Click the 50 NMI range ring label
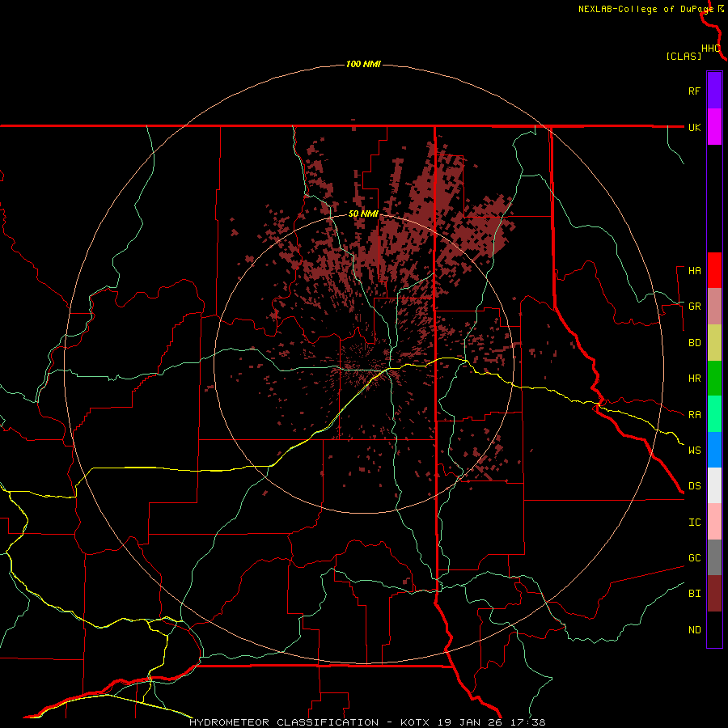 [363, 214]
